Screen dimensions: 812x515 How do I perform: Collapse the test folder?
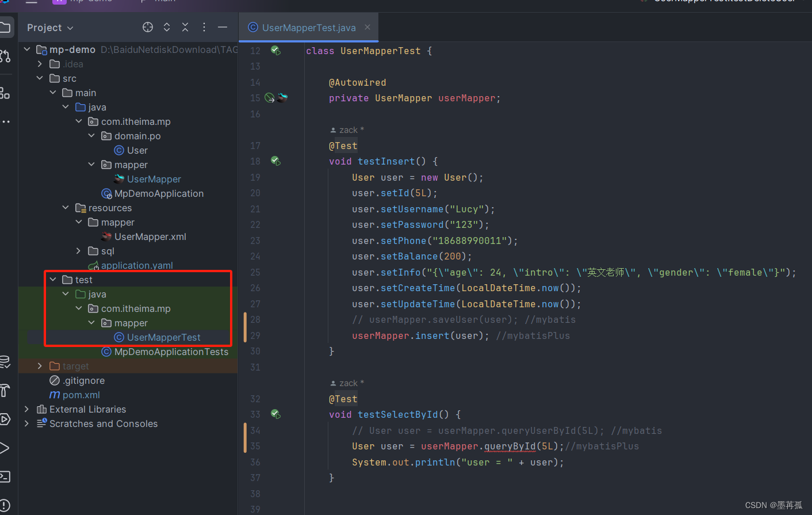point(53,280)
